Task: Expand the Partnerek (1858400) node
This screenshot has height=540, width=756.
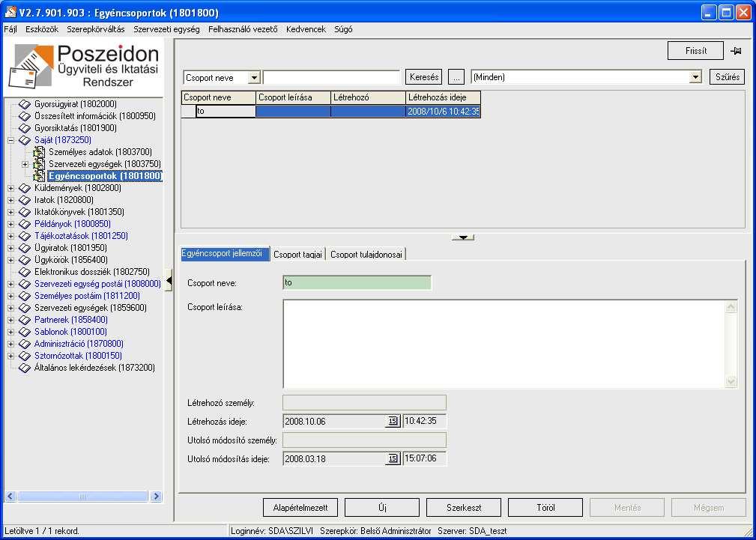Action: tap(10, 320)
